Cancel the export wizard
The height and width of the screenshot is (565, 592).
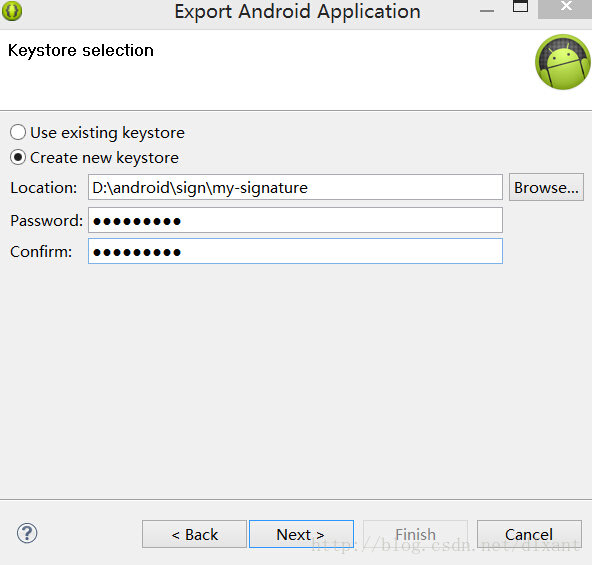[529, 534]
